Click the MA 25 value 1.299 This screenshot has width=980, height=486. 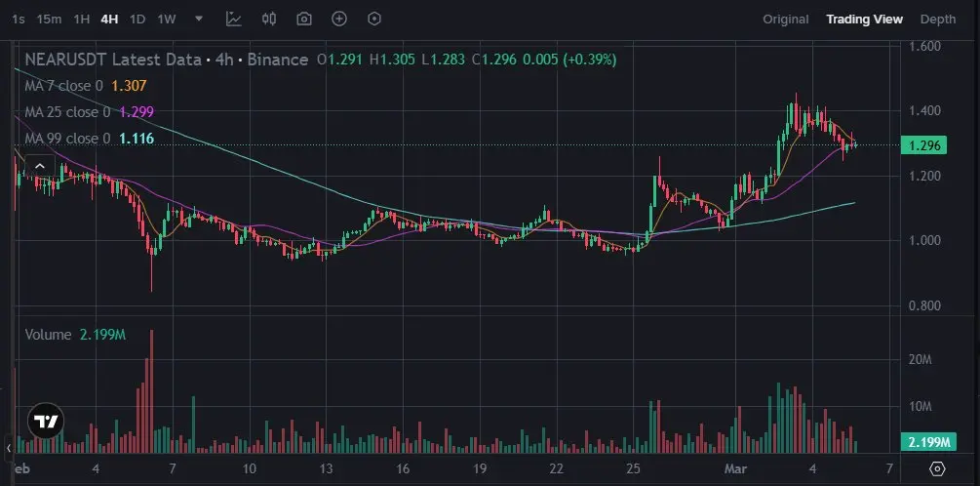point(137,112)
